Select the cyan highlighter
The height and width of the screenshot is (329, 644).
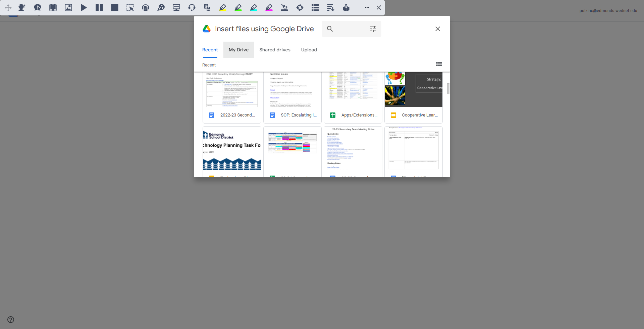[254, 8]
